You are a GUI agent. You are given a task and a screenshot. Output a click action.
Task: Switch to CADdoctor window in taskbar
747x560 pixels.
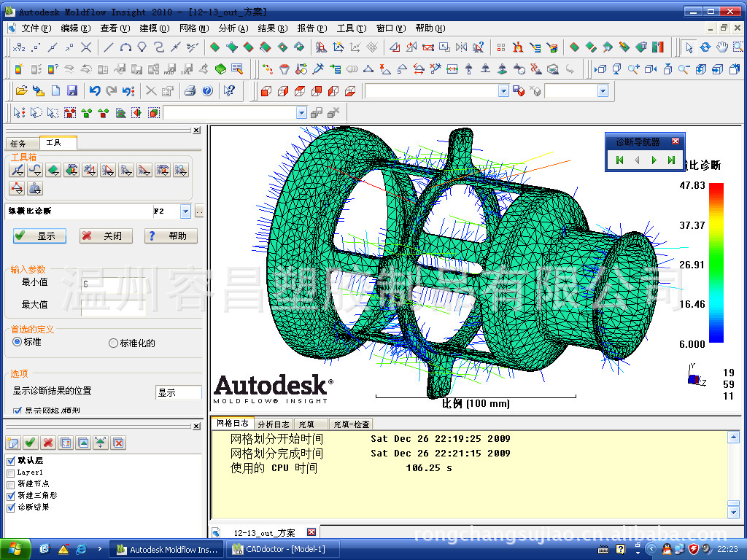click(283, 549)
